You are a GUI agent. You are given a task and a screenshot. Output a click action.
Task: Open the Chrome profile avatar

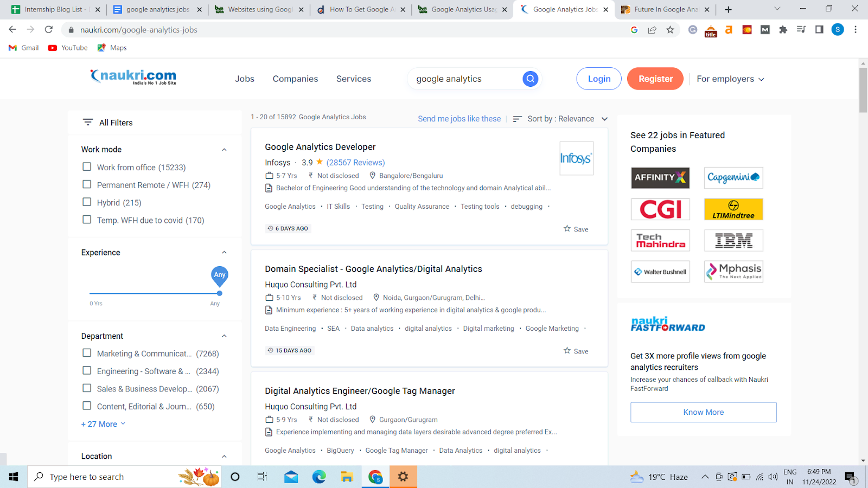click(837, 30)
